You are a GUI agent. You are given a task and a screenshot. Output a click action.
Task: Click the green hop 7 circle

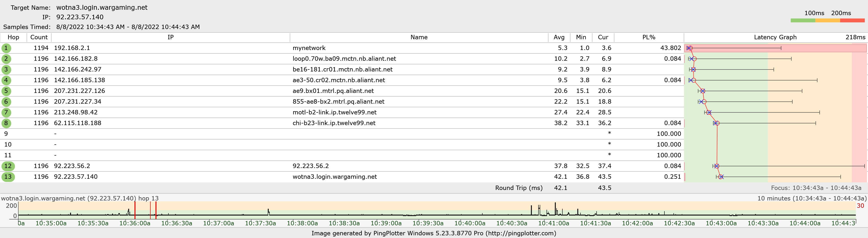click(6, 112)
